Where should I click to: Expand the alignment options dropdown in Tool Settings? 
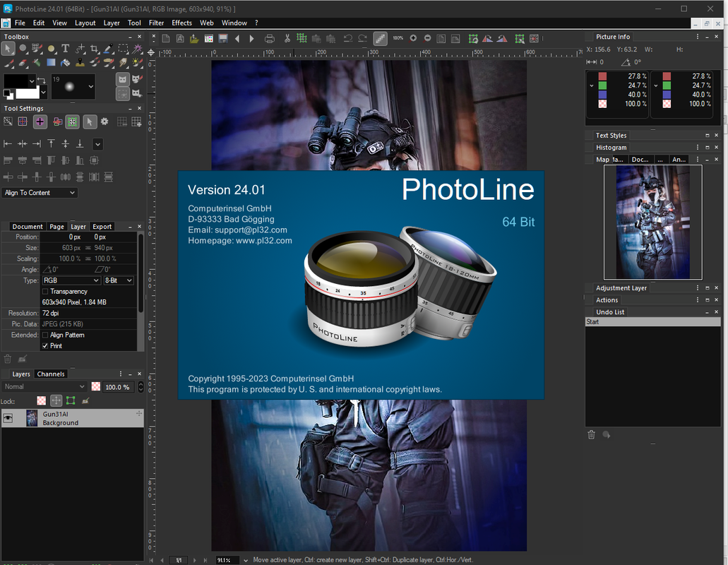coord(97,144)
